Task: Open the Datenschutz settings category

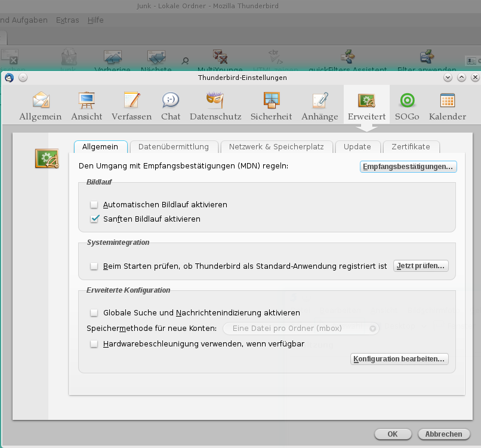Action: 215,106
